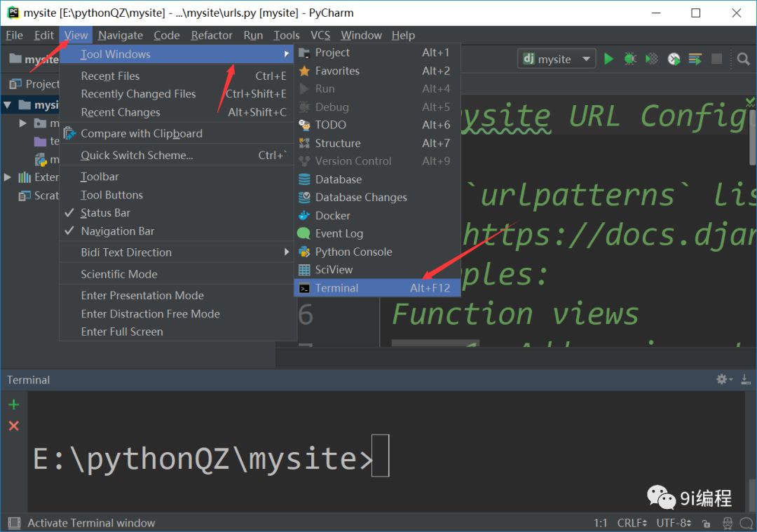Choose Compare with Clipboard
Image resolution: width=757 pixels, height=532 pixels.
pyautogui.click(x=177, y=133)
